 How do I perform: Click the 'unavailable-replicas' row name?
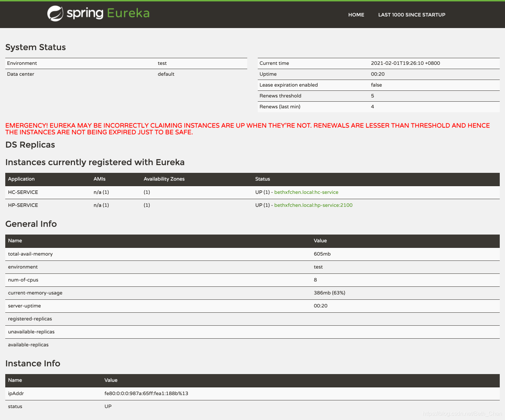[31, 332]
